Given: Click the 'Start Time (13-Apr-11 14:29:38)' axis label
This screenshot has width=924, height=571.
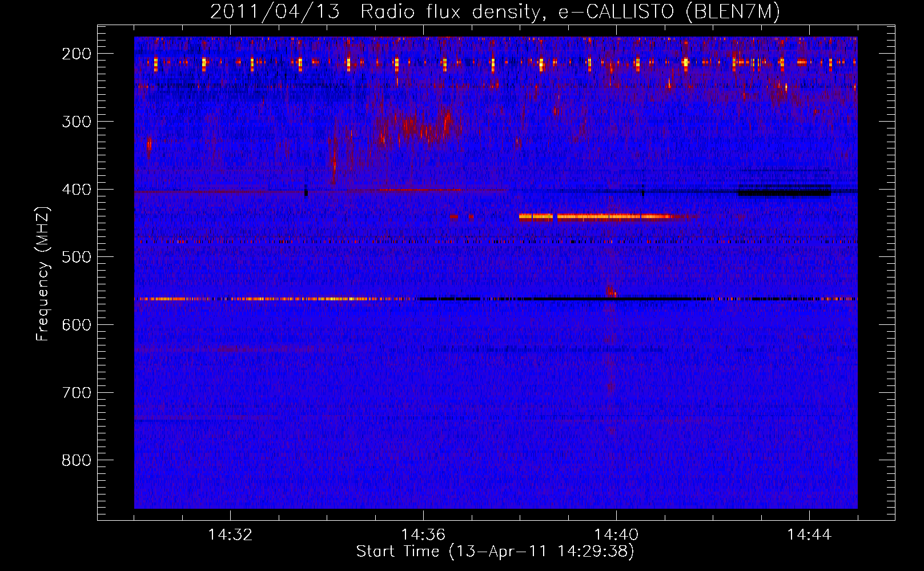Looking at the screenshot, I should pyautogui.click(x=495, y=552).
